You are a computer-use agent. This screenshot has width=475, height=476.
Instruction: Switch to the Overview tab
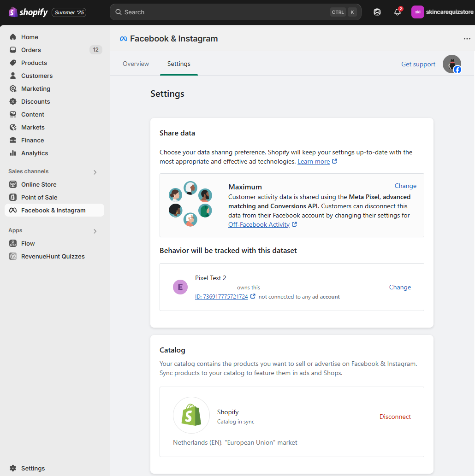click(x=136, y=64)
